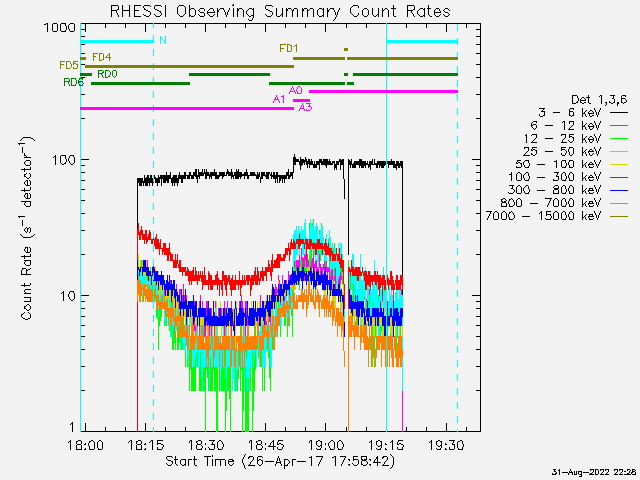Image resolution: width=640 pixels, height=480 pixels.
Task: Click the x-axis tick label '19:00'
Action: pyautogui.click(x=326, y=445)
